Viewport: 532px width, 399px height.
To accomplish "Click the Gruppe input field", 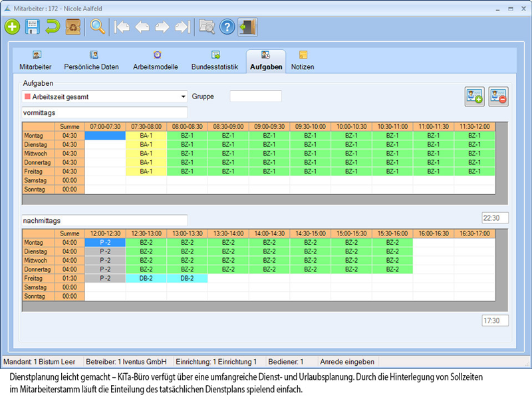I will pos(255,96).
